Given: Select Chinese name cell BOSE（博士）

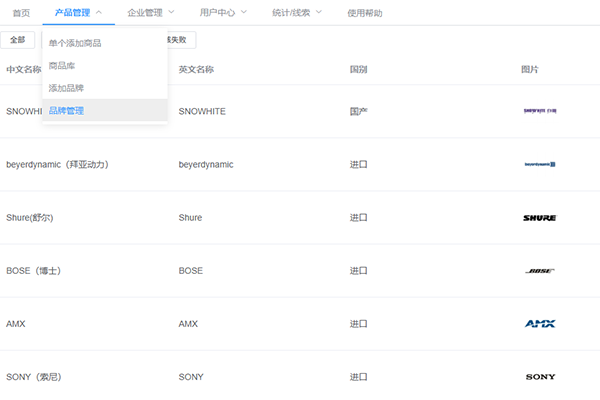Looking at the screenshot, I should (34, 271).
